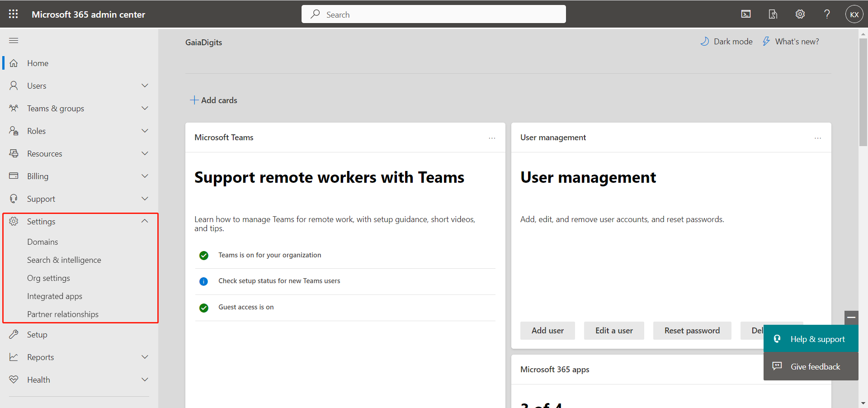Click the Setup wrench icon
The image size is (868, 408).
(x=14, y=334)
